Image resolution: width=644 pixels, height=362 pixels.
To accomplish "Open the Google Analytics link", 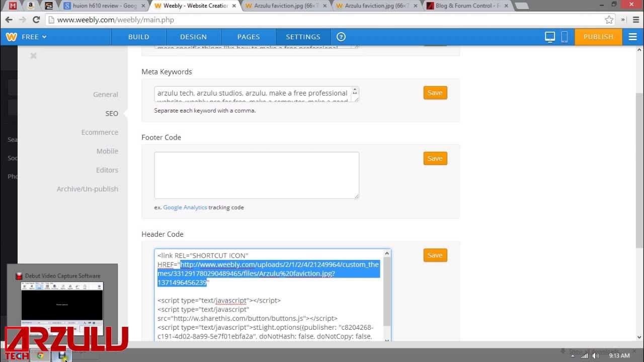I will tap(185, 207).
